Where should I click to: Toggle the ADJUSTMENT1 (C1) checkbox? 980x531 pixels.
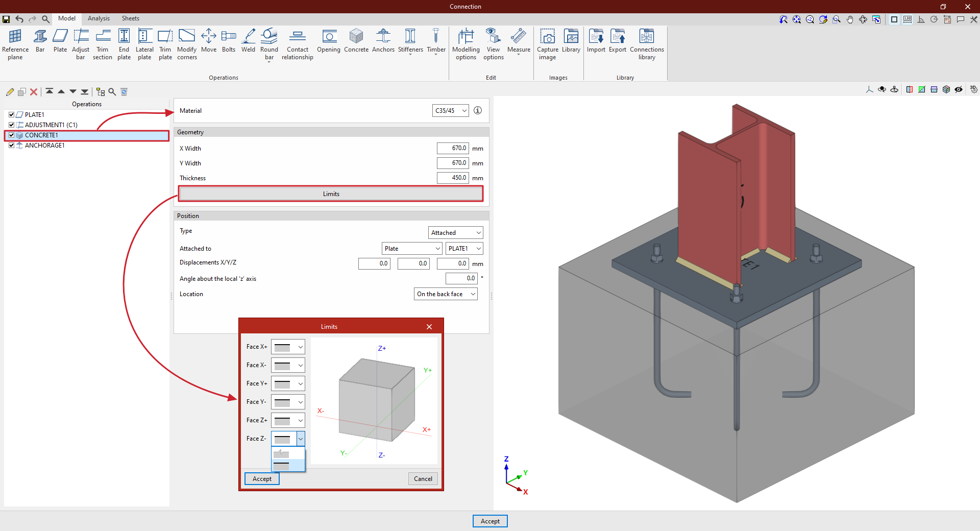(x=11, y=125)
